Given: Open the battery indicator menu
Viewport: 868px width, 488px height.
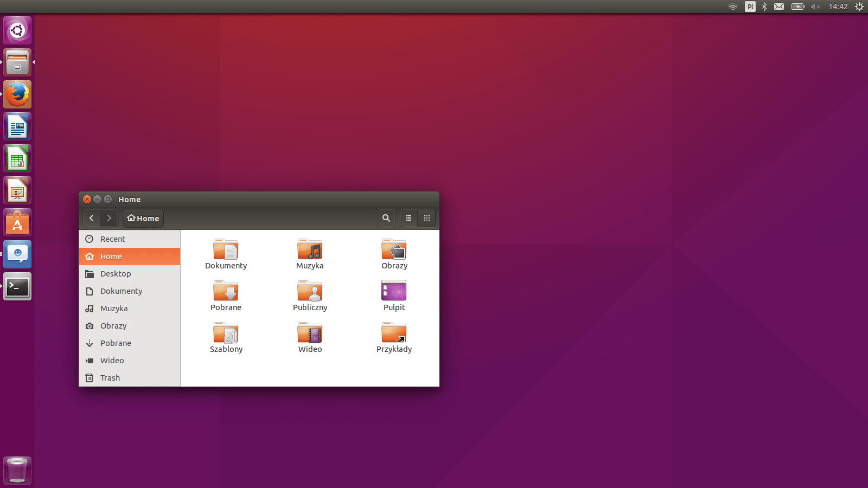Looking at the screenshot, I should [x=797, y=7].
